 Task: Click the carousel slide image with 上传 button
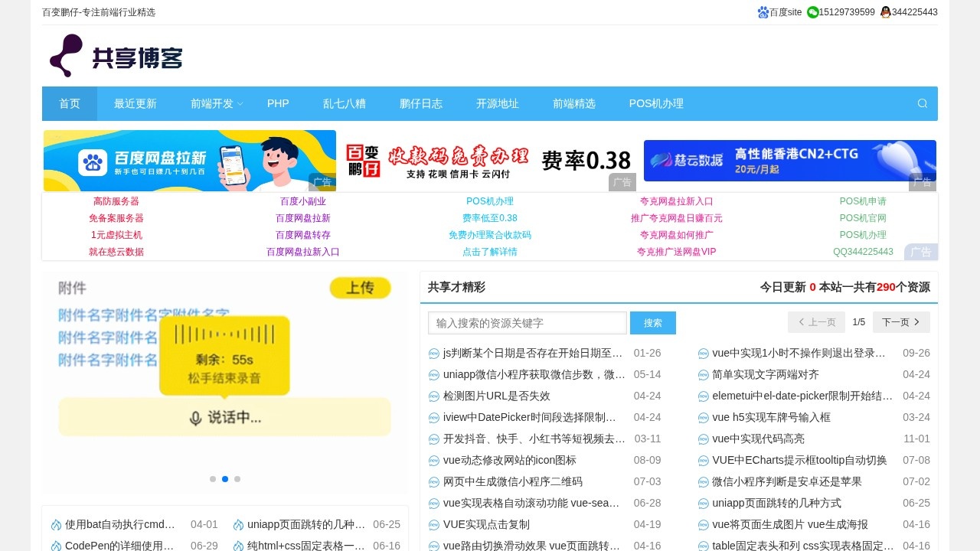225,382
